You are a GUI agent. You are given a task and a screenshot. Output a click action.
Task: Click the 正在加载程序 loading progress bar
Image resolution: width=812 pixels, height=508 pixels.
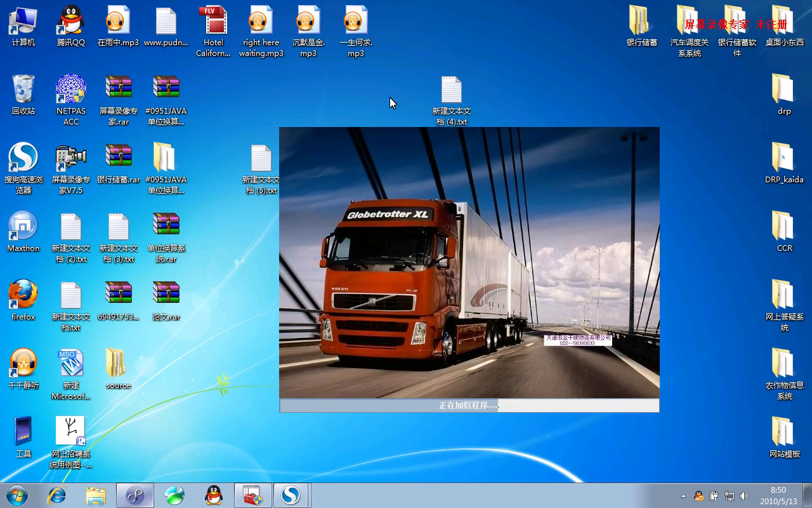469,405
